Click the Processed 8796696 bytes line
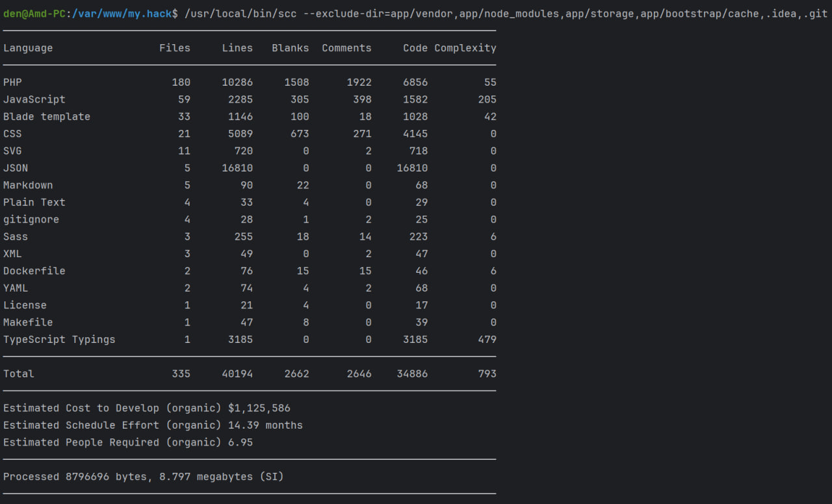Viewport: 832px width, 504px height. [143, 477]
